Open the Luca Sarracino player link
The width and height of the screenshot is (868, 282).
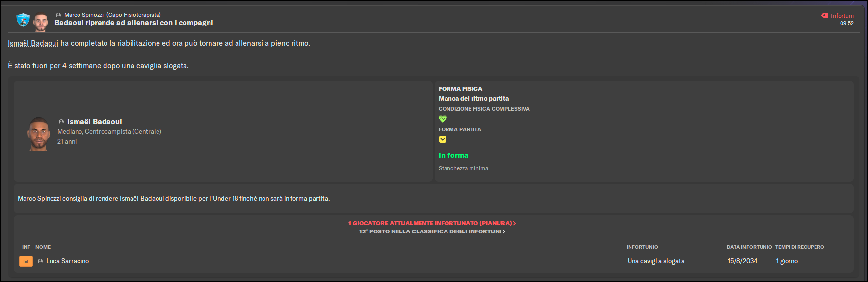point(68,261)
